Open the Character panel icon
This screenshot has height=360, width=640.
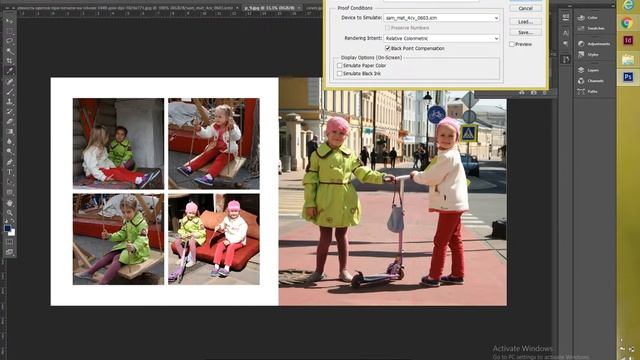pos(566,33)
